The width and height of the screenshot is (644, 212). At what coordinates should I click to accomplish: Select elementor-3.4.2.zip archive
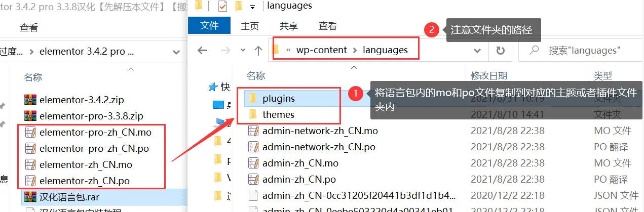(82, 100)
